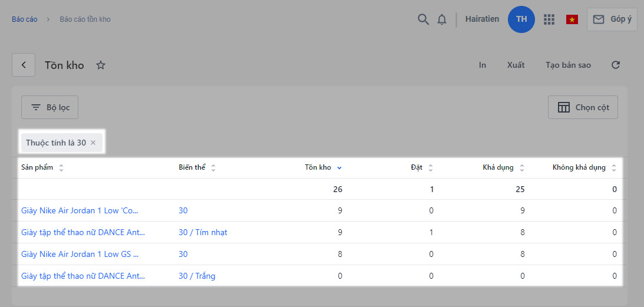Click the Xuất export option

click(516, 65)
